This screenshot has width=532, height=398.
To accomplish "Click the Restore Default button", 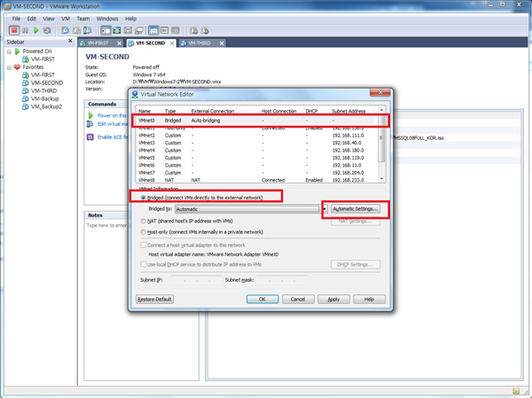I will [x=154, y=300].
